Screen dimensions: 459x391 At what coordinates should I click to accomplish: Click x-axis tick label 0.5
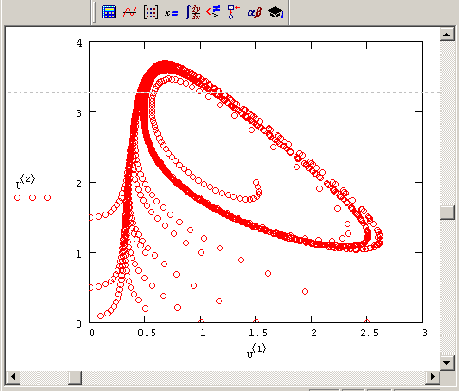pyautogui.click(x=146, y=333)
